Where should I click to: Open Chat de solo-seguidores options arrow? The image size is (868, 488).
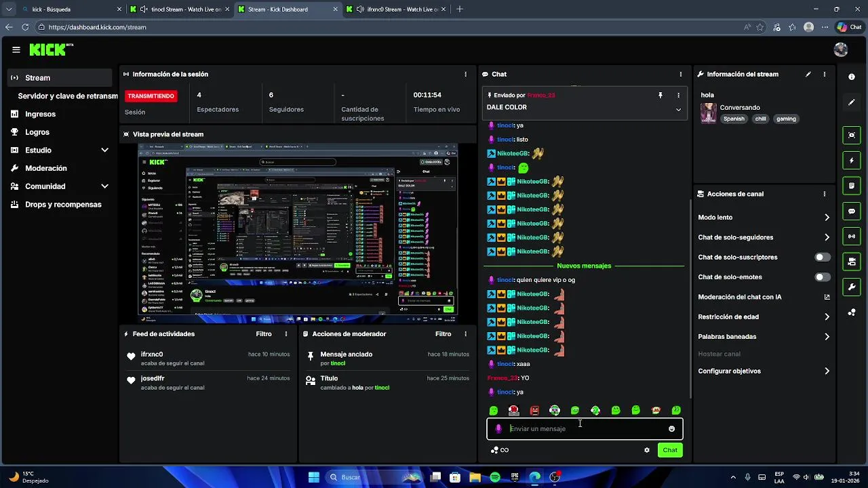pos(827,237)
